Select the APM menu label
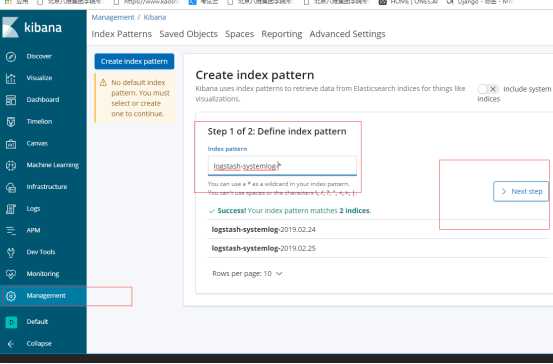The width and height of the screenshot is (553, 364). click(x=33, y=230)
